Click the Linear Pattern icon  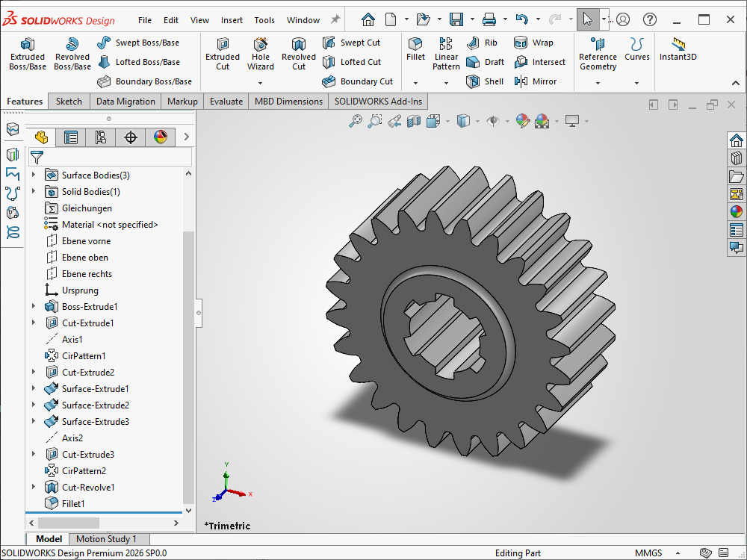pos(446,45)
